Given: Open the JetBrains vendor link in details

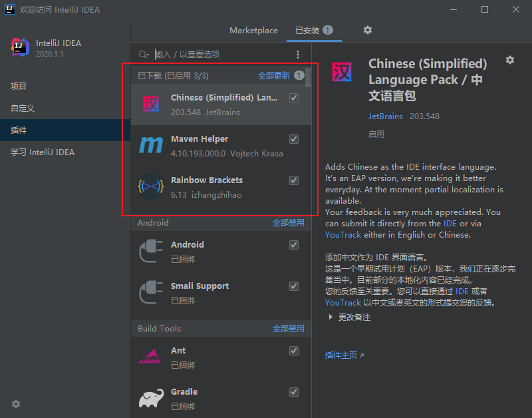Looking at the screenshot, I should coord(386,116).
